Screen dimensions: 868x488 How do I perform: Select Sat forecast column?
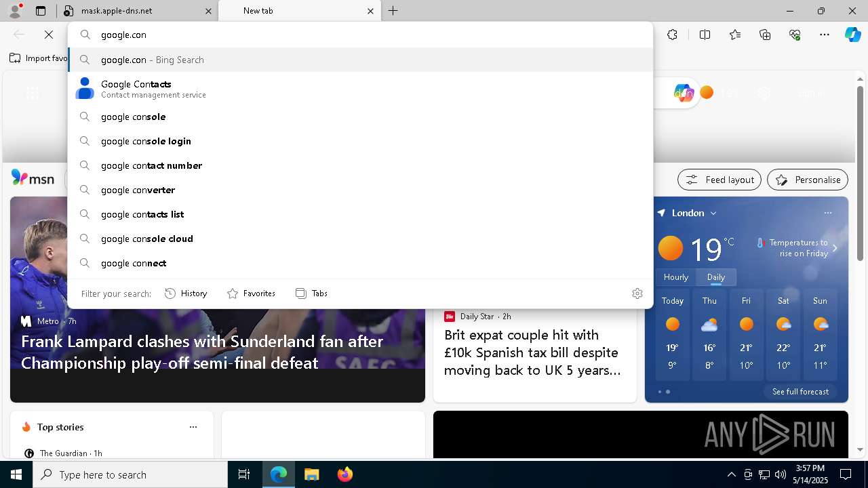[x=783, y=335]
